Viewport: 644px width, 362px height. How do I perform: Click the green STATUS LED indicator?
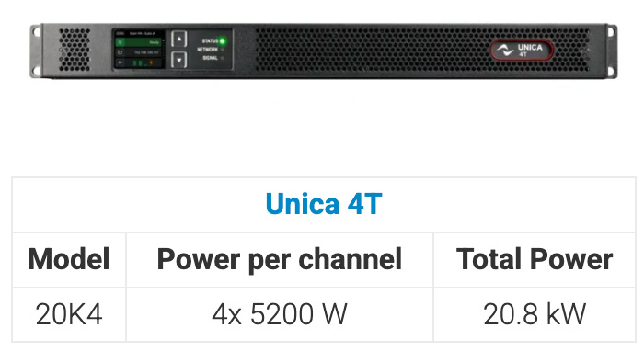pos(223,41)
